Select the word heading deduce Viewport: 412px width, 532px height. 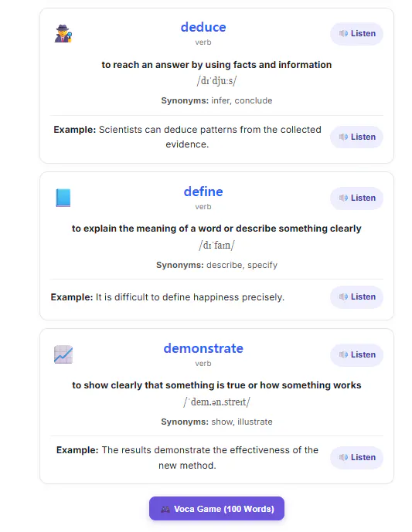(203, 27)
